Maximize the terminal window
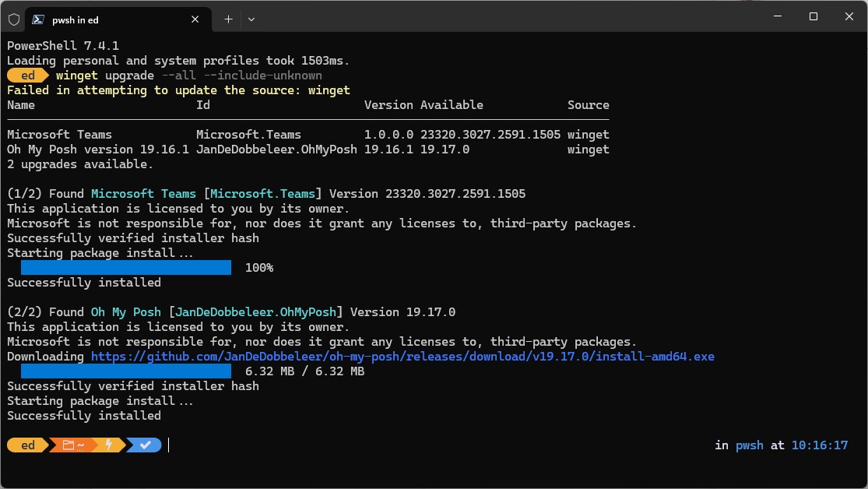This screenshot has height=489, width=868. coord(814,16)
